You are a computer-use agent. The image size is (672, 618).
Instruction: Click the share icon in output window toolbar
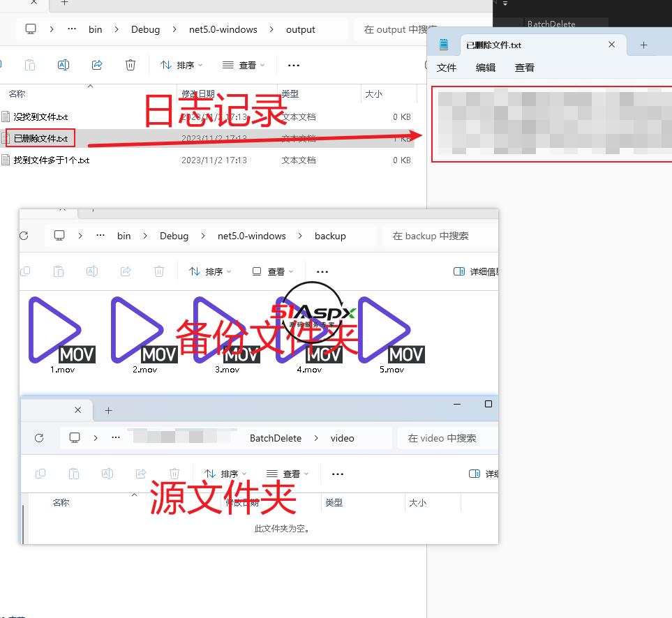[x=97, y=65]
